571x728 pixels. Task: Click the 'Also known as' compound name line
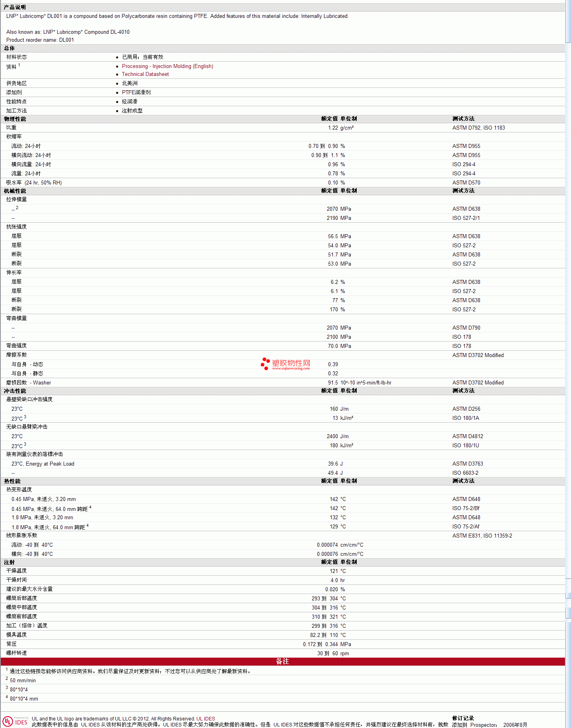pos(68,32)
